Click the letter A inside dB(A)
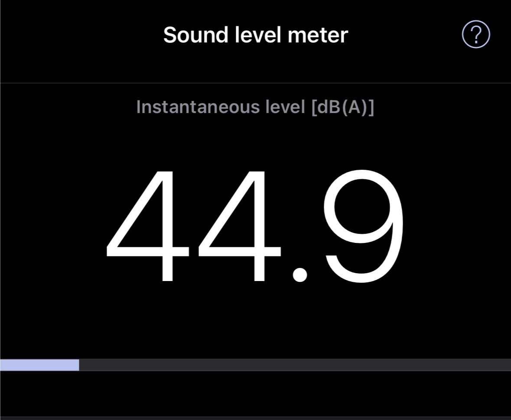Image resolution: width=511 pixels, height=420 pixels. [355, 107]
